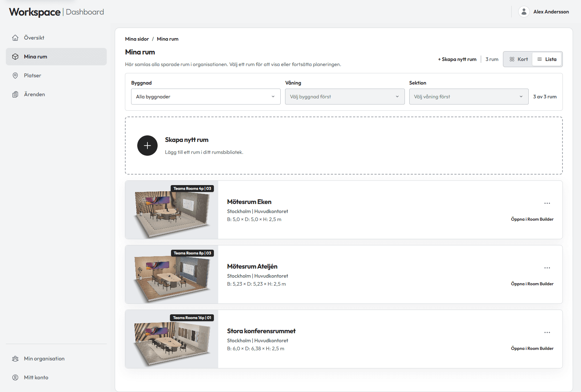Click the list lines icon in Lista
The image size is (581, 392).
tap(540, 59)
